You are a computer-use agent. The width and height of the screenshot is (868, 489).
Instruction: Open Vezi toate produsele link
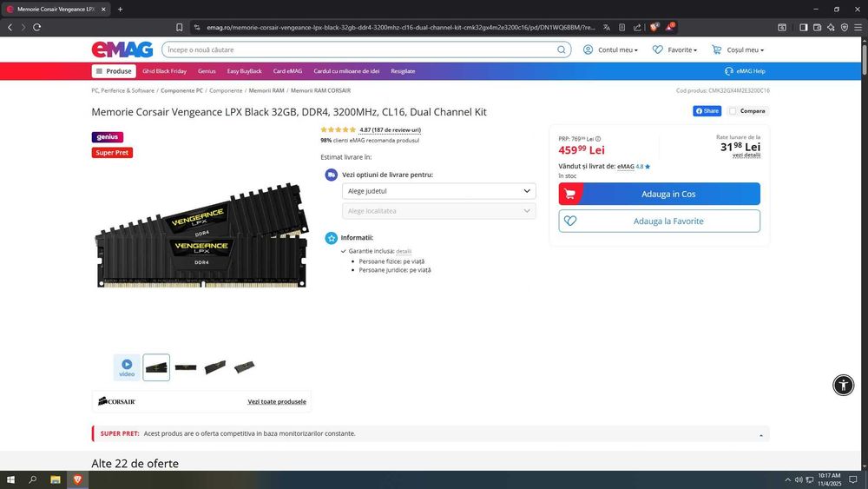coord(277,401)
